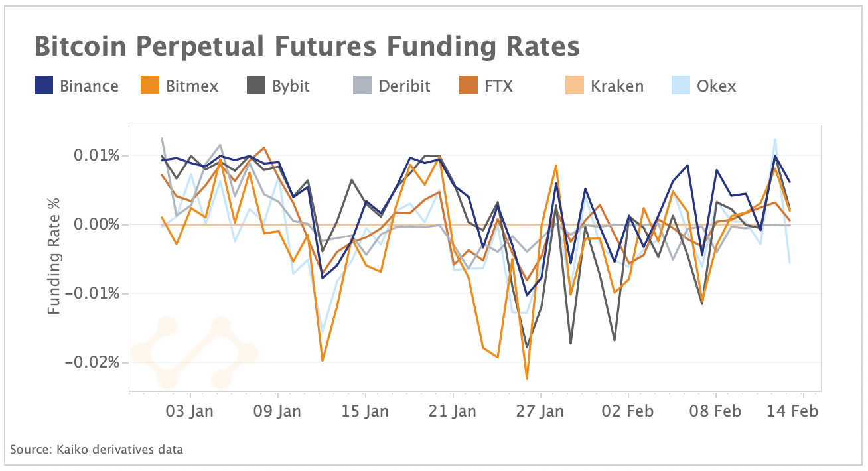Image resolution: width=868 pixels, height=471 pixels.
Task: Click the Kraken peach legend swatch
Action: click(575, 86)
